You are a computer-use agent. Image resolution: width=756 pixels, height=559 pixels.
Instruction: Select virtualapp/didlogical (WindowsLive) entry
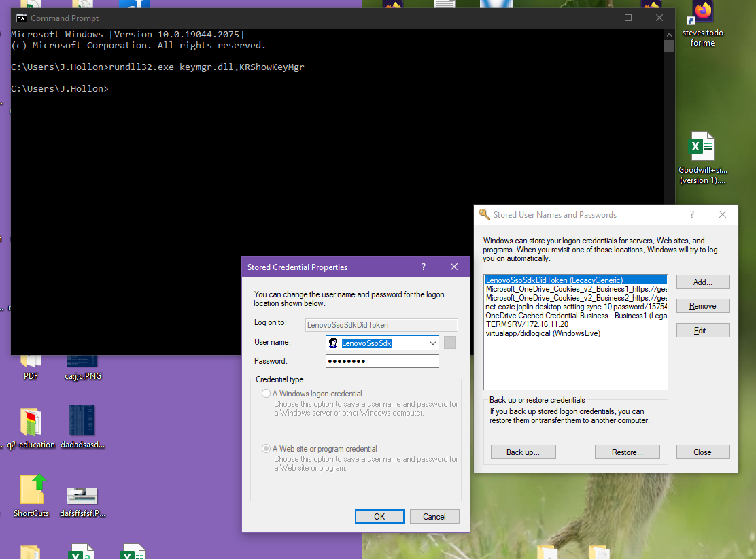click(543, 333)
